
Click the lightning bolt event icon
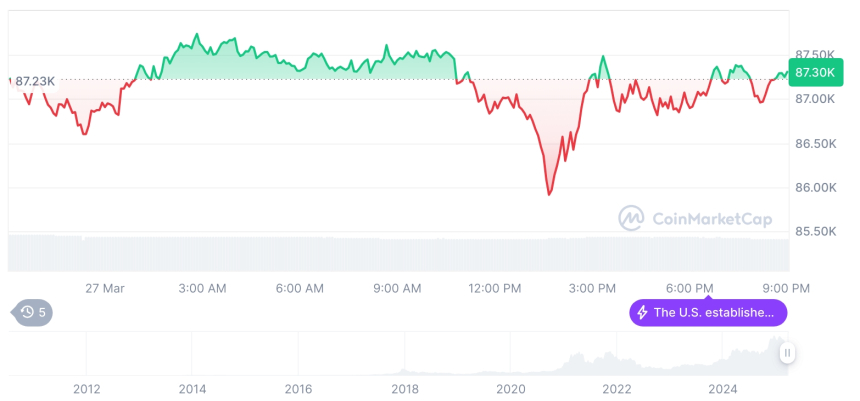click(642, 312)
